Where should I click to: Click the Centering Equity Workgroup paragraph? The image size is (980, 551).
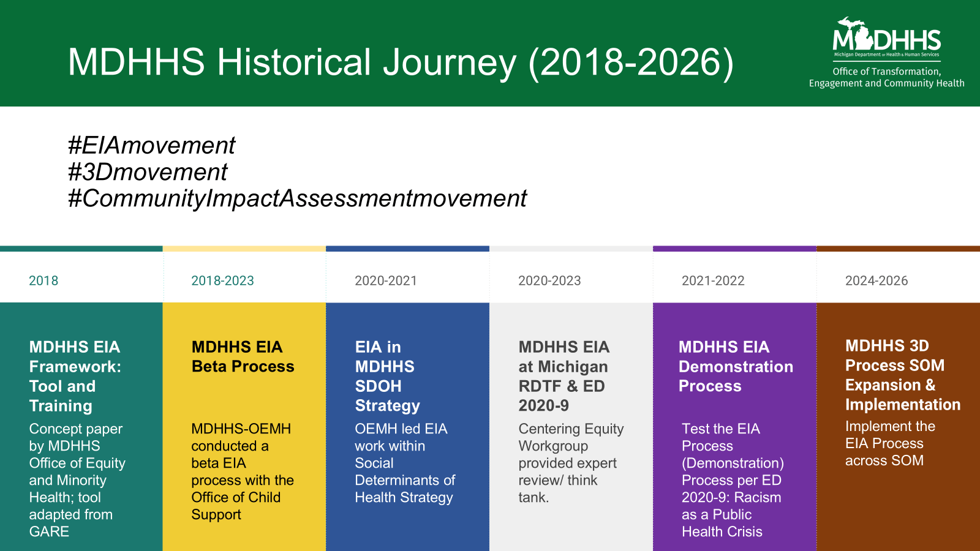tap(571, 463)
